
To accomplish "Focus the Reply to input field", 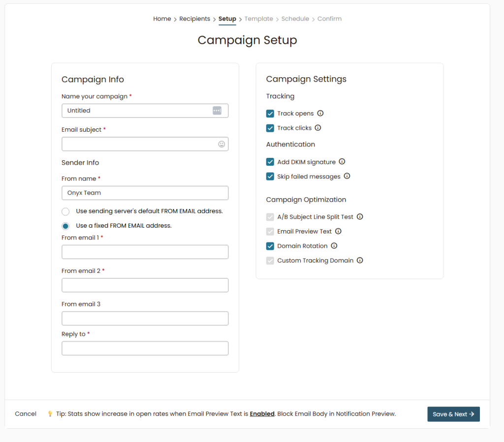I will click(145, 348).
